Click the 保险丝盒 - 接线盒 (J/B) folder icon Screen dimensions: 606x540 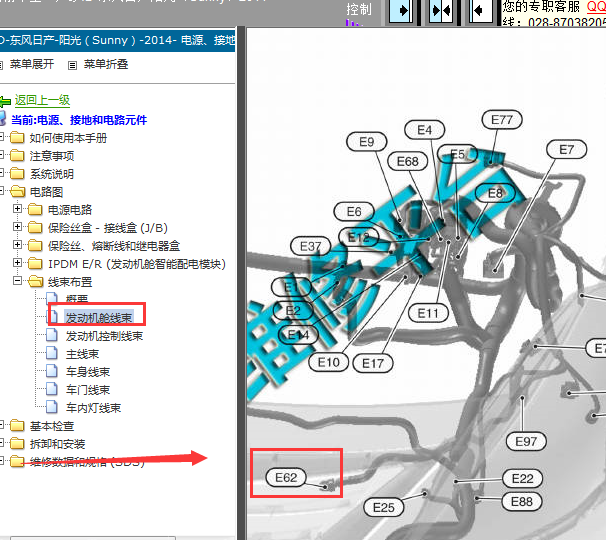[35, 227]
